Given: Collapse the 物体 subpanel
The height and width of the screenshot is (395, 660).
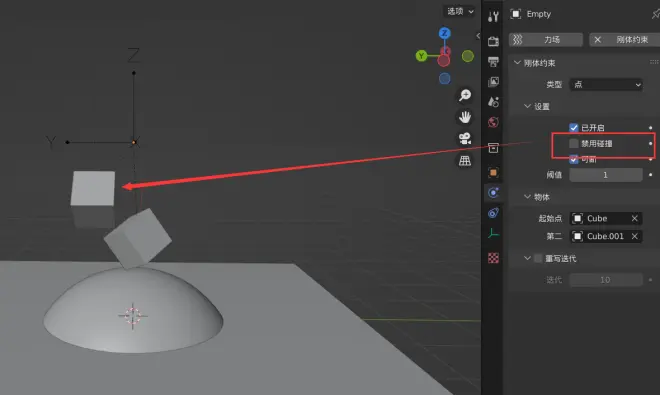Looking at the screenshot, I should coord(527,197).
